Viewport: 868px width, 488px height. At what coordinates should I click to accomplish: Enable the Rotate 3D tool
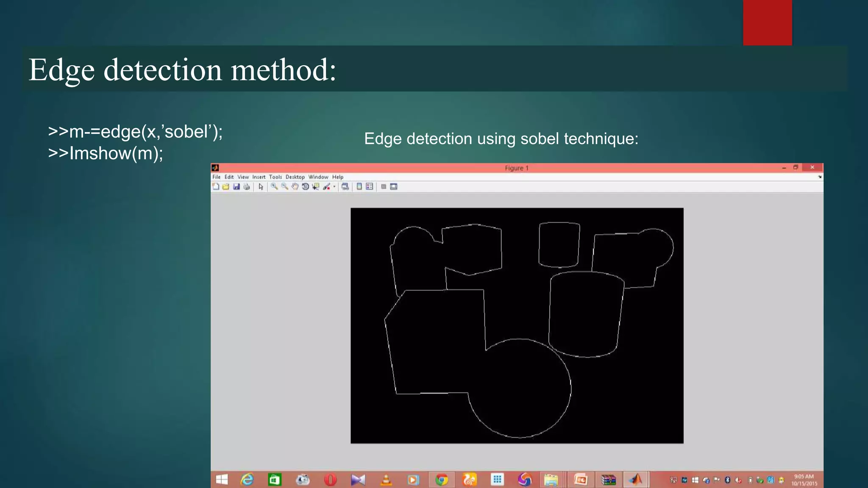click(x=305, y=186)
